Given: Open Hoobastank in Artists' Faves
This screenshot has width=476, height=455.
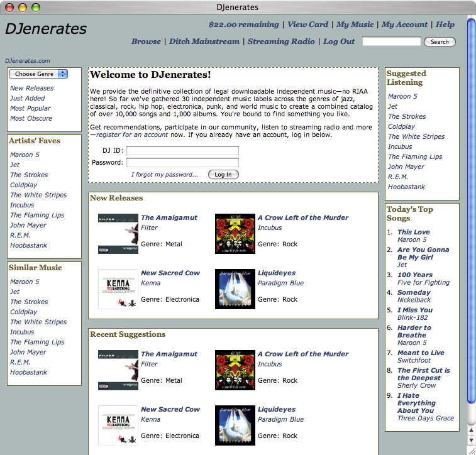Looking at the screenshot, I should pyautogui.click(x=28, y=245).
